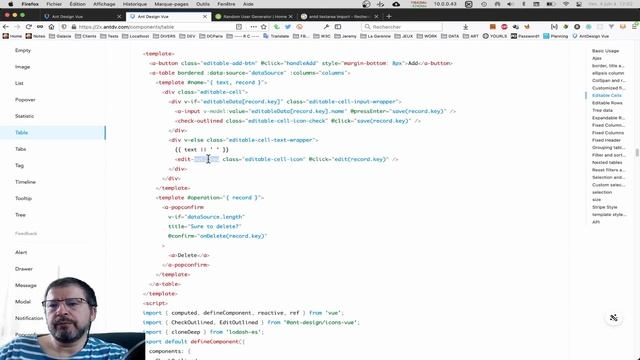The image size is (640, 360).
Task: Select Popover in the components sidebar
Action: (25, 100)
